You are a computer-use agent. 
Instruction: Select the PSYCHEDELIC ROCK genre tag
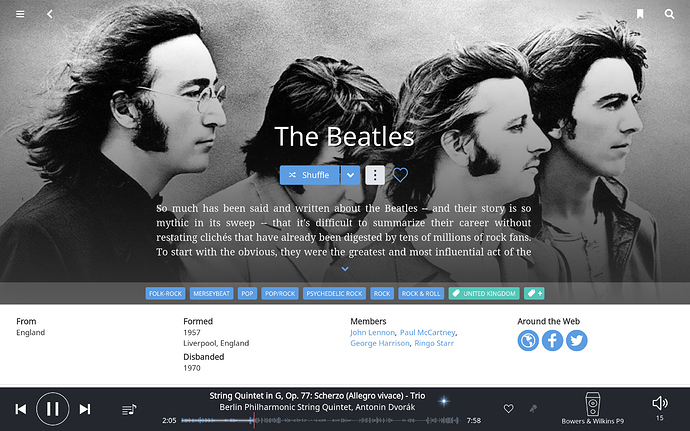[334, 294]
